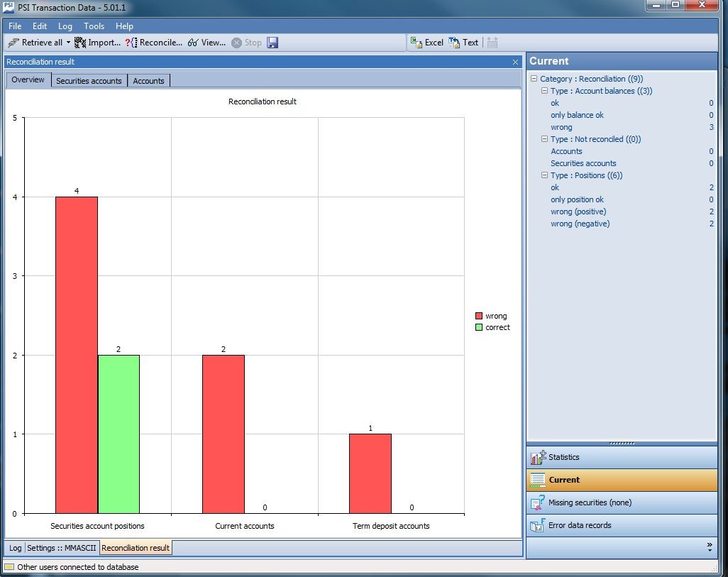Image resolution: width=728 pixels, height=577 pixels.
Task: Open the Retrieve all dropdown arrow
Action: pyautogui.click(x=69, y=43)
